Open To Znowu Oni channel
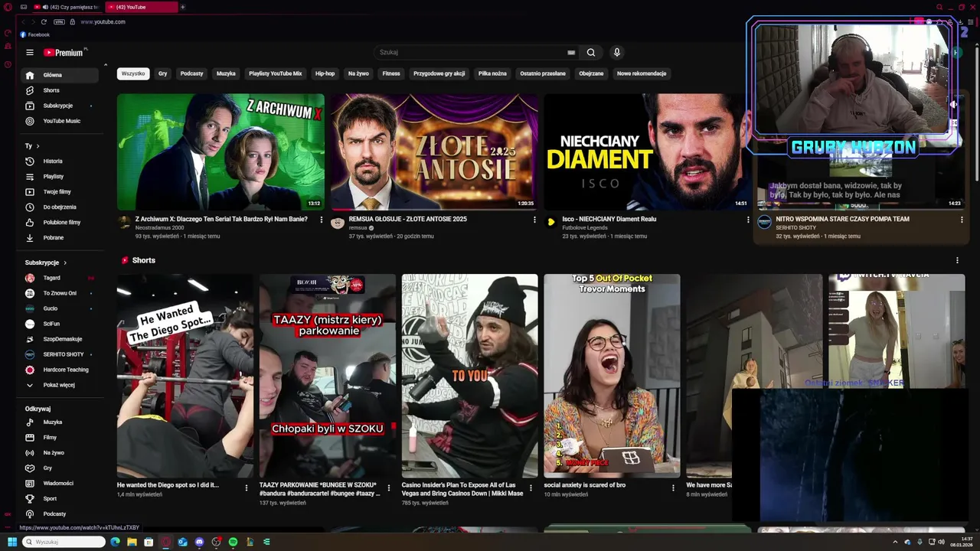 click(x=60, y=293)
